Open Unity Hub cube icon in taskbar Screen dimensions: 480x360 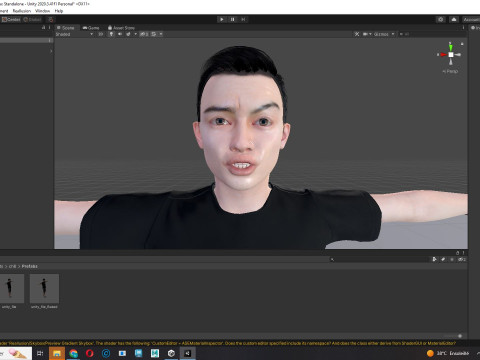coord(171,353)
